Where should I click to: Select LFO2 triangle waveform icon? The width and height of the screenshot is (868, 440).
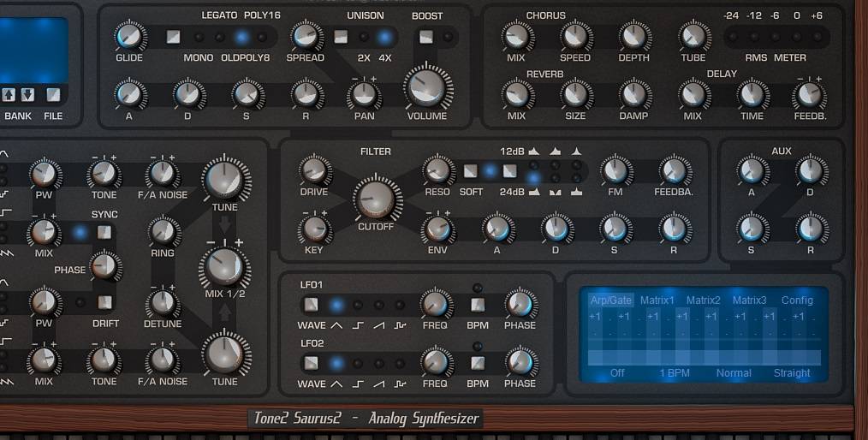(x=337, y=384)
